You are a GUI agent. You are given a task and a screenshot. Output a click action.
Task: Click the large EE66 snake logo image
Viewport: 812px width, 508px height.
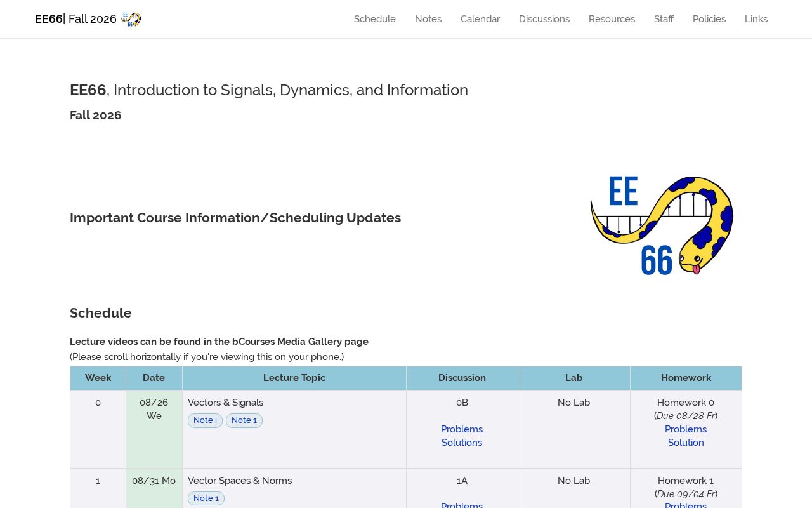tap(662, 225)
